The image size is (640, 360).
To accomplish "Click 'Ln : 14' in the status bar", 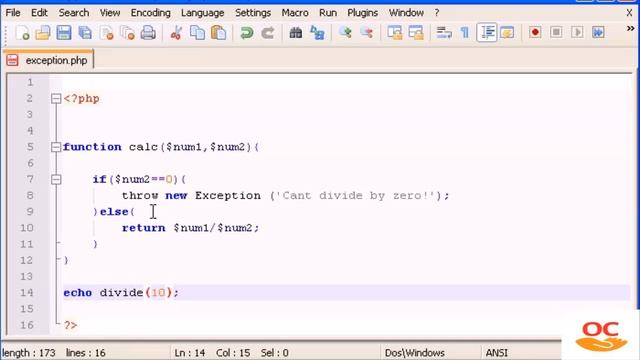I will click(x=189, y=353).
